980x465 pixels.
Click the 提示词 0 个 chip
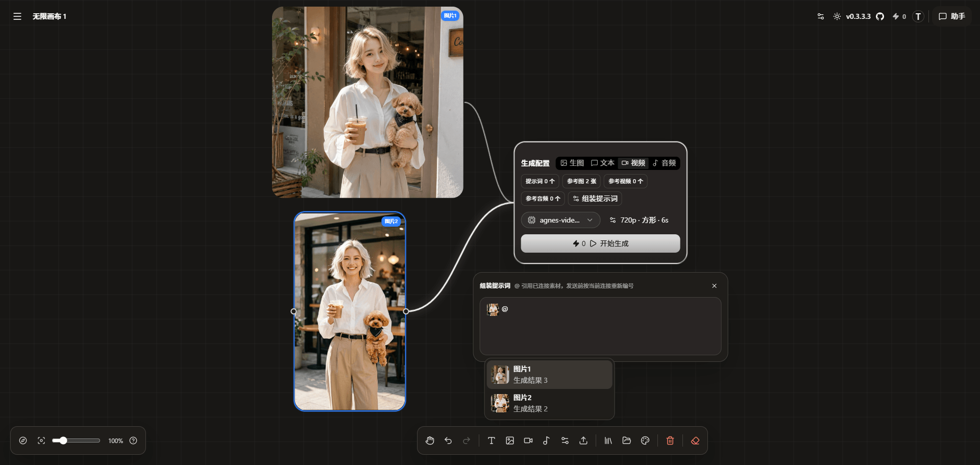(540, 181)
